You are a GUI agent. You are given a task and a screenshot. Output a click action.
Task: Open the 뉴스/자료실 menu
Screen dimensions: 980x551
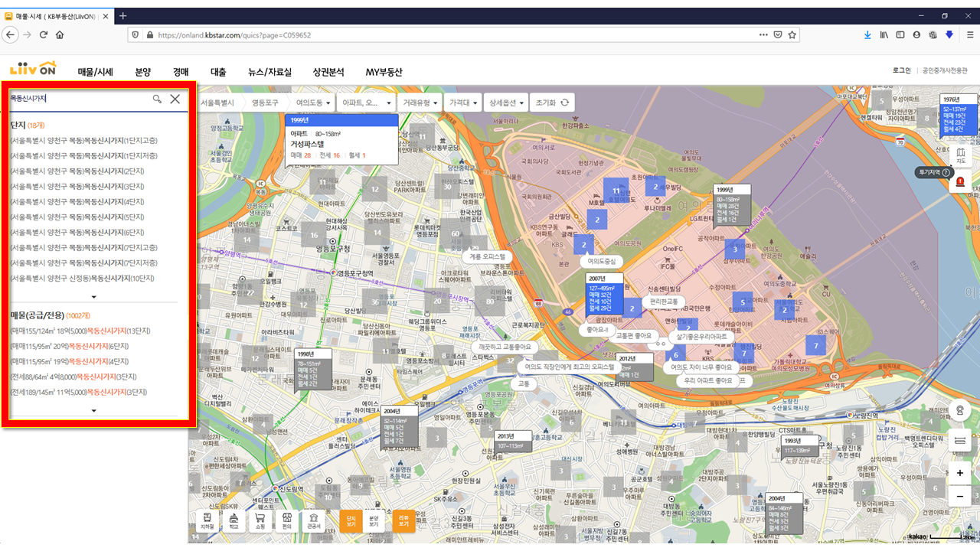[x=269, y=72]
